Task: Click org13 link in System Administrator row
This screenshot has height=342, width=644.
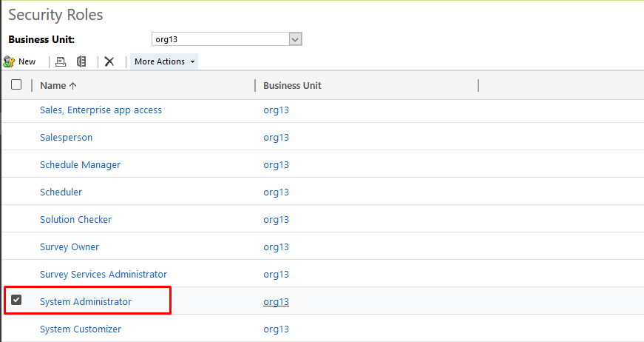Action: click(x=276, y=301)
